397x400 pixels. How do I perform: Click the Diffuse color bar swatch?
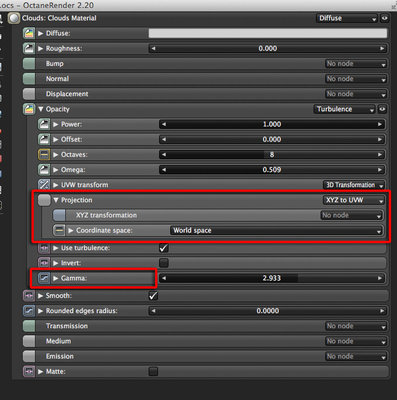point(268,33)
